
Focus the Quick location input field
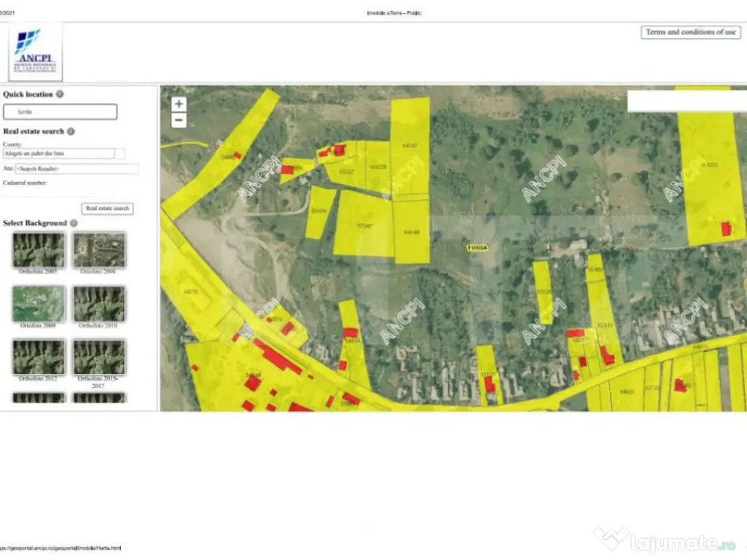[x=60, y=112]
